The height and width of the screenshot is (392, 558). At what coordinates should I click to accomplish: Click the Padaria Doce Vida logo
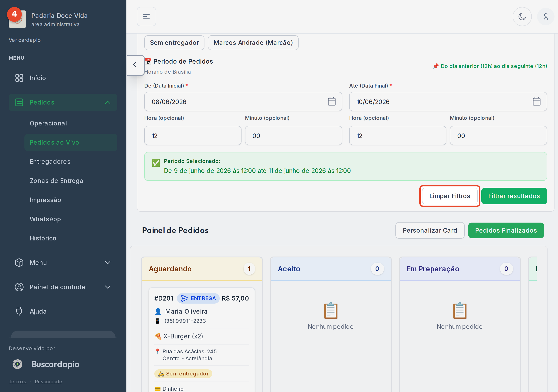(17, 19)
